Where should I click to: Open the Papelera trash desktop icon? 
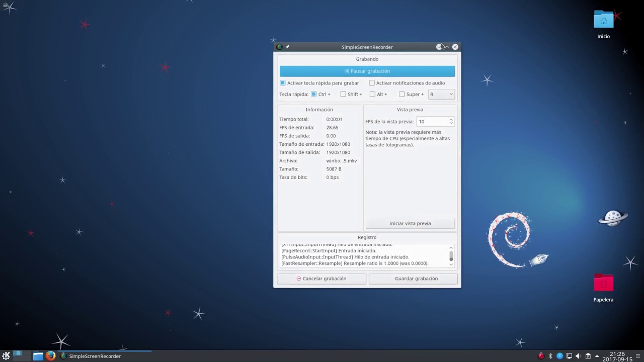click(603, 288)
